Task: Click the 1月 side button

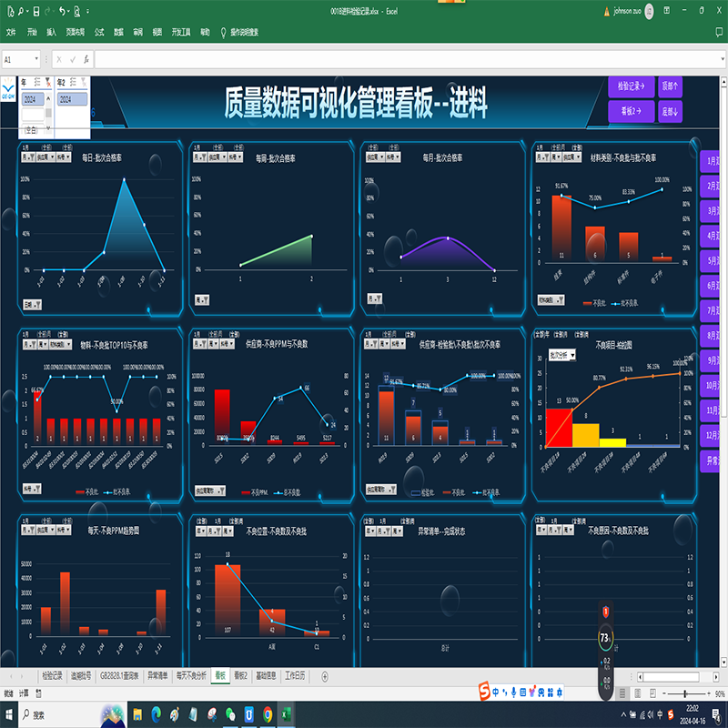Action: 711,161
